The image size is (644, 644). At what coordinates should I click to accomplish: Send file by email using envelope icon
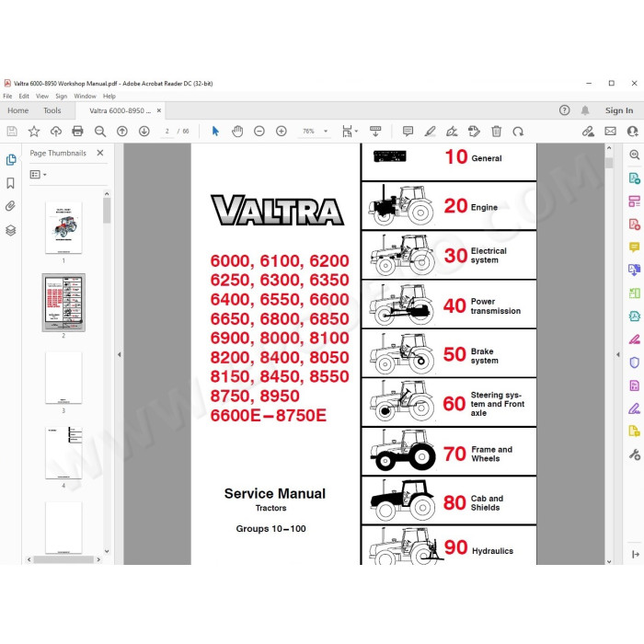[x=610, y=132]
